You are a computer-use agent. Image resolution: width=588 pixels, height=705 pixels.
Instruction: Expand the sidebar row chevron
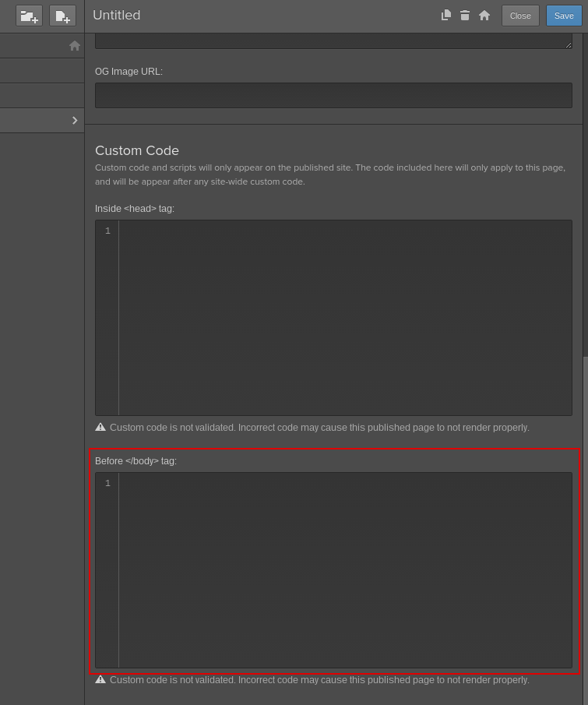tap(75, 120)
